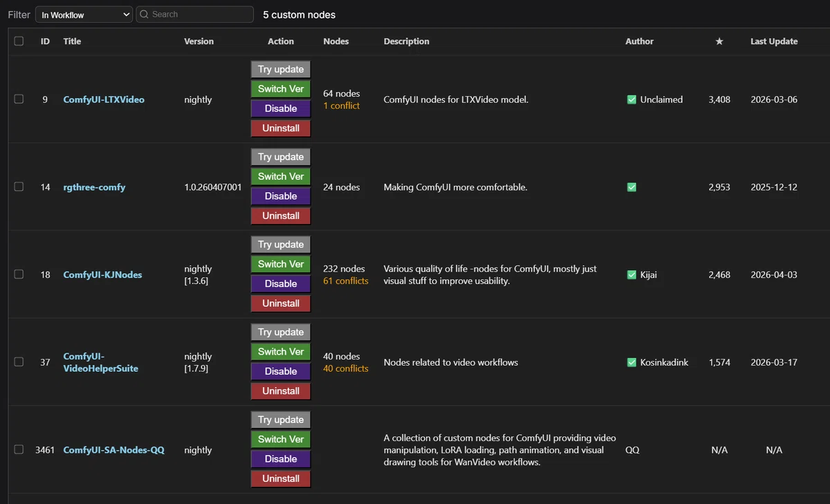This screenshot has height=504, width=830.
Task: Click the 232 nodes count text
Action: coord(344,268)
